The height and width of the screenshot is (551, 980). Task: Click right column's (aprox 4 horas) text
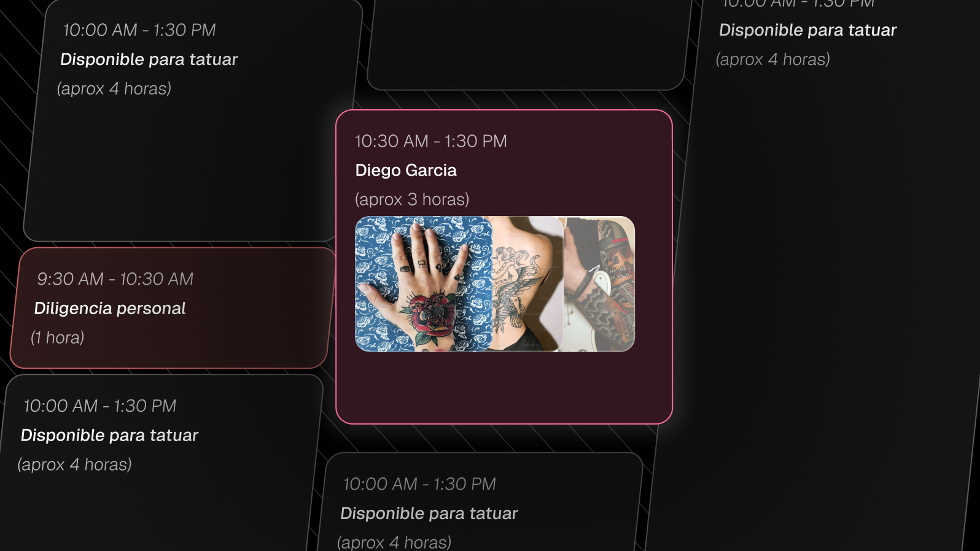pyautogui.click(x=772, y=60)
